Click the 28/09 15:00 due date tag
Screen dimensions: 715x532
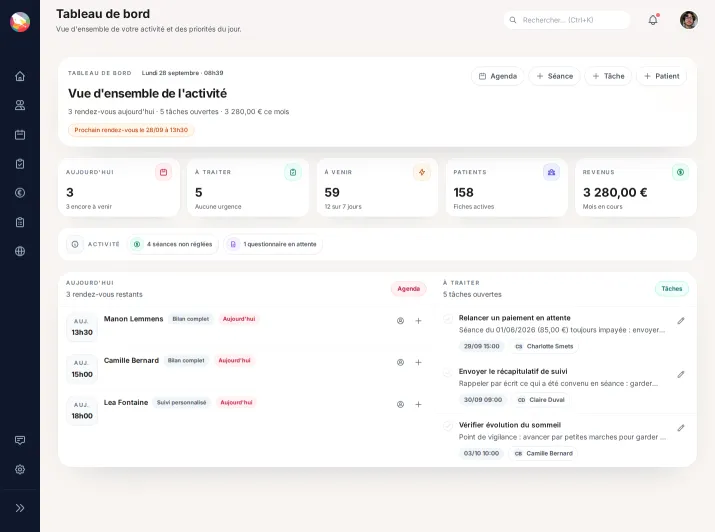[x=482, y=346]
